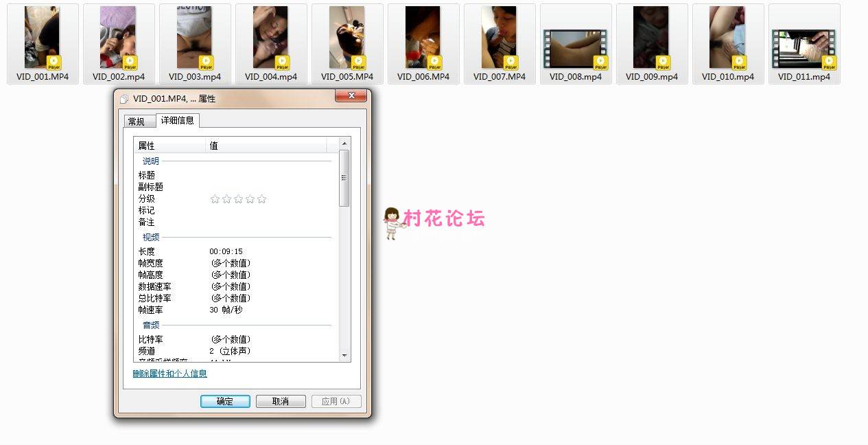Click the scroll-up arrow in the details list
Viewport: 868px width, 445px height.
[x=344, y=144]
